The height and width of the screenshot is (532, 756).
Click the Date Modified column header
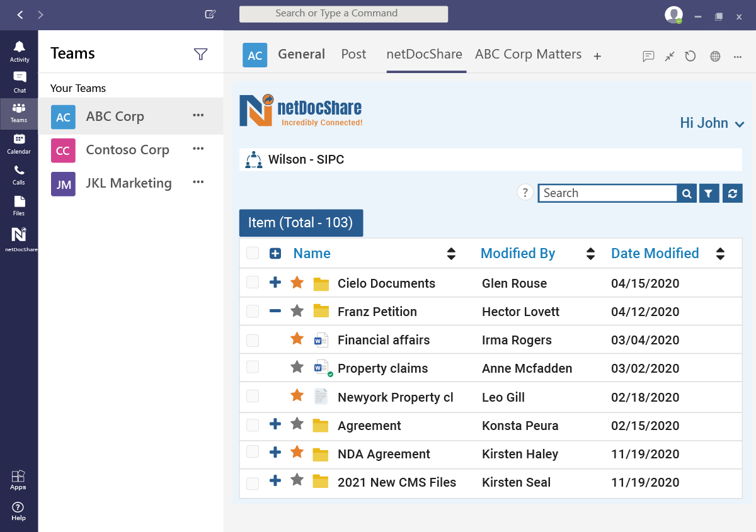[655, 253]
